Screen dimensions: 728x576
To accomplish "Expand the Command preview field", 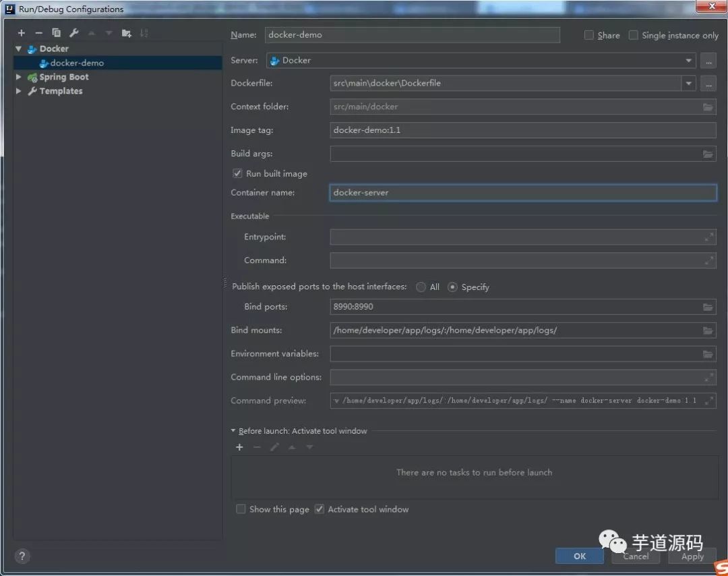I will click(709, 401).
